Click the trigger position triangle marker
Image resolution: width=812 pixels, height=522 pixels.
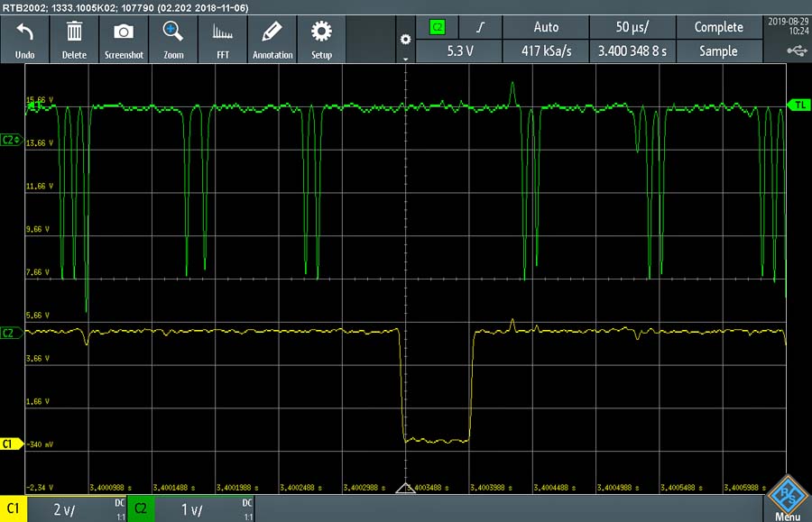pyautogui.click(x=405, y=488)
